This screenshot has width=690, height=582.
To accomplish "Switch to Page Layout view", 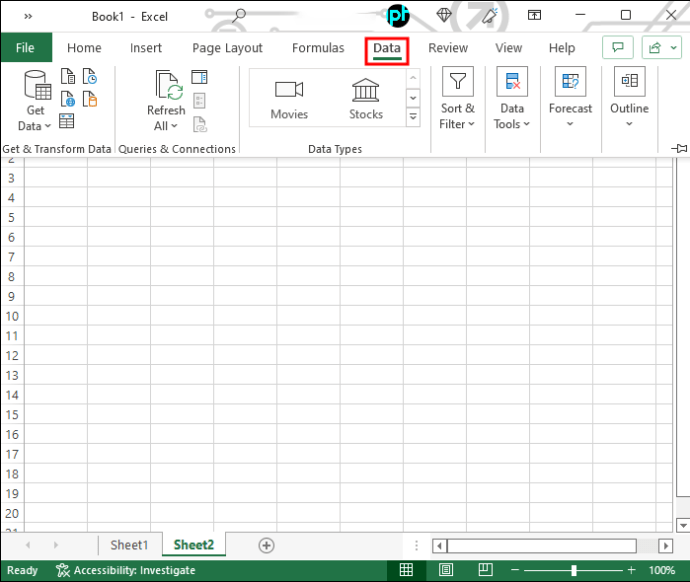I will pos(446,570).
